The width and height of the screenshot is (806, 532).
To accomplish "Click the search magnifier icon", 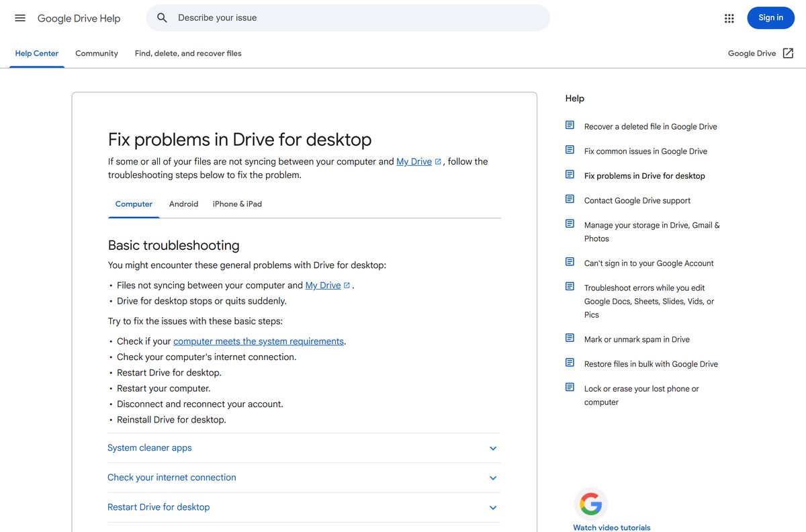I will pyautogui.click(x=162, y=18).
